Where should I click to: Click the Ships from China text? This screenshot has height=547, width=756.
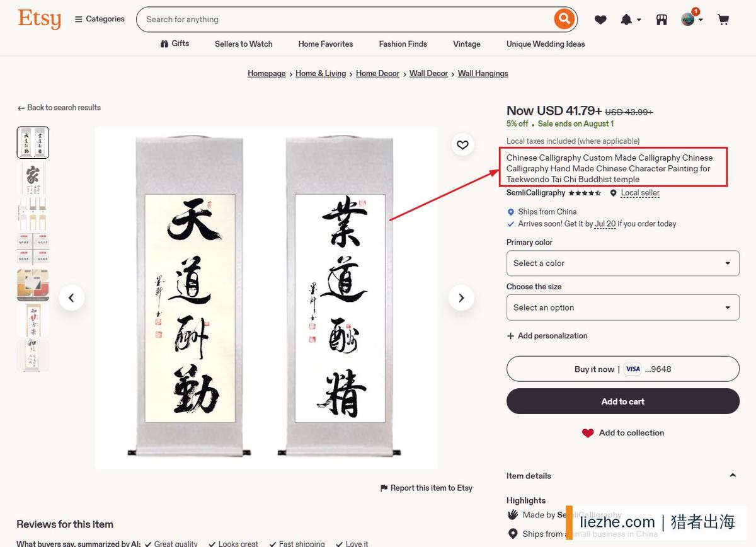click(x=547, y=212)
